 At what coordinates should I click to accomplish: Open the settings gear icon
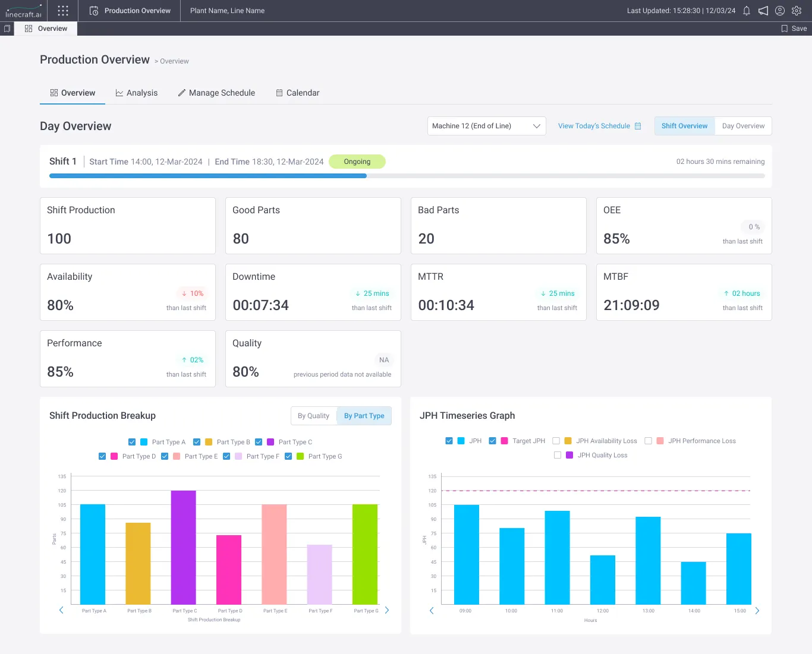click(x=797, y=11)
